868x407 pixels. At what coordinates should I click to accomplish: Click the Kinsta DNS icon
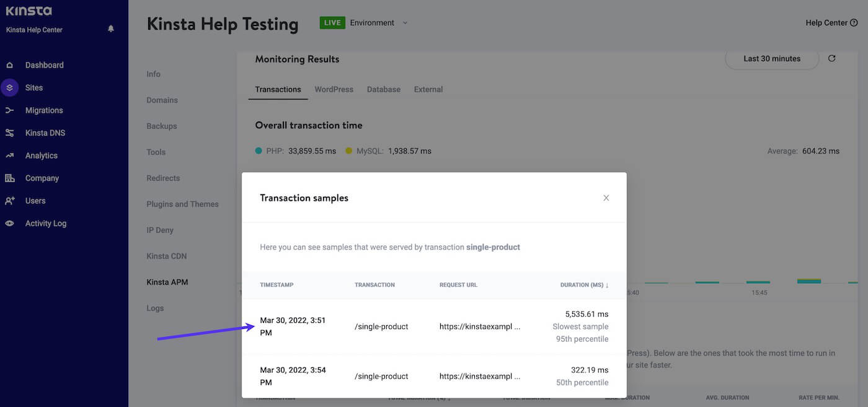(9, 133)
